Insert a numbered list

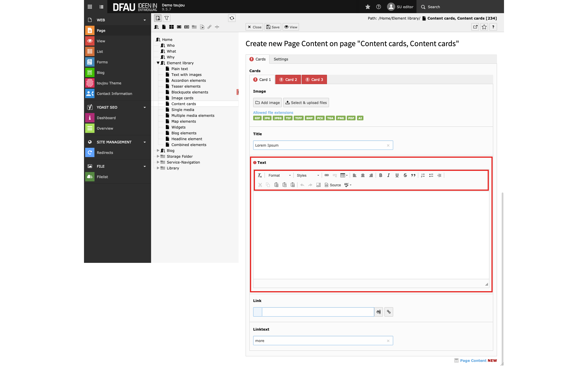[x=423, y=175]
